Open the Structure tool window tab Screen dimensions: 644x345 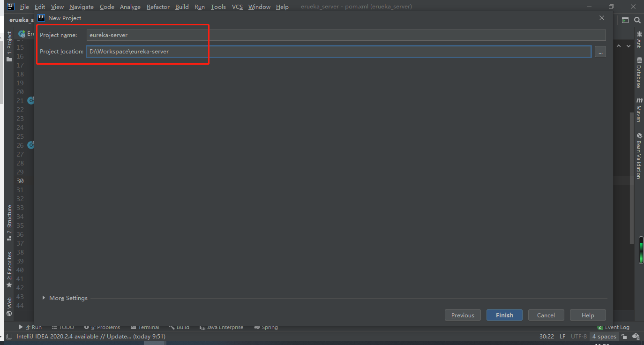point(9,223)
